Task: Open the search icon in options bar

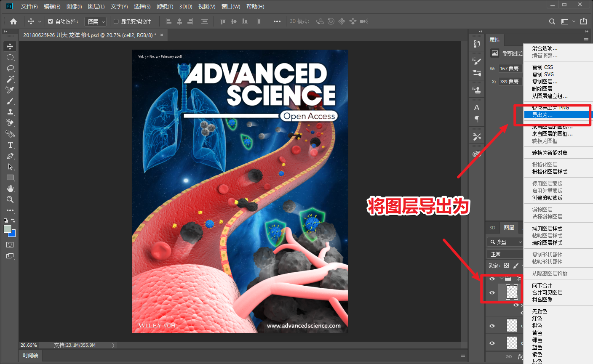Action: 552,21
